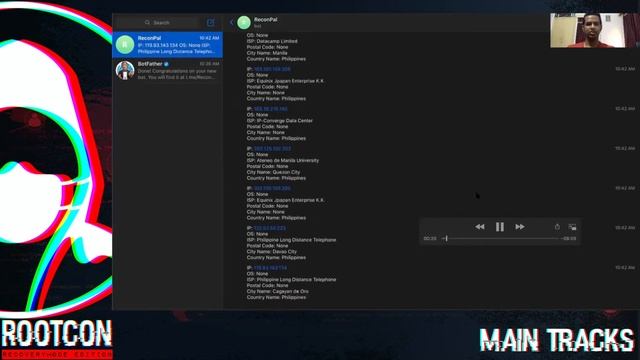Viewport: 640px width, 360px height.
Task: Click 'City Name: Quezon City' text
Action: pyautogui.click(x=273, y=172)
